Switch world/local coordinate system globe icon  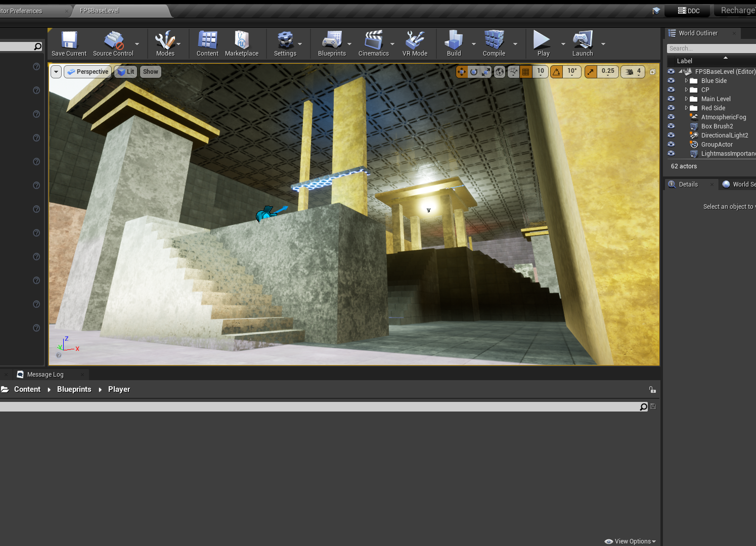500,72
